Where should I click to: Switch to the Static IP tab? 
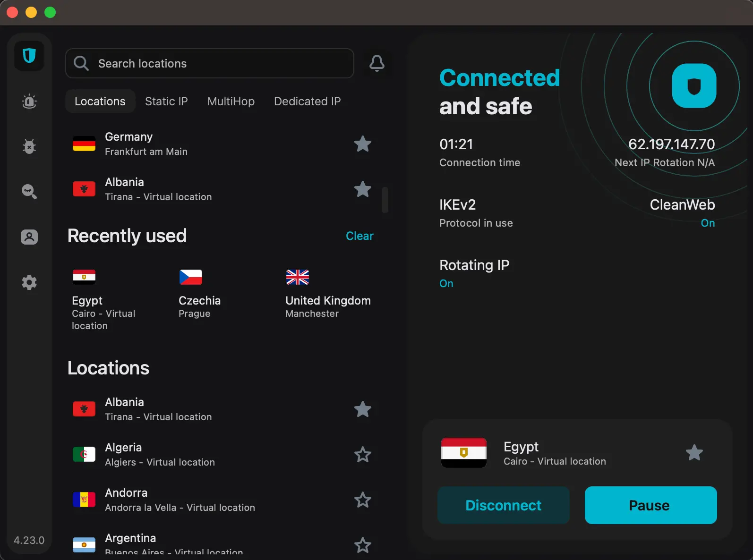166,101
